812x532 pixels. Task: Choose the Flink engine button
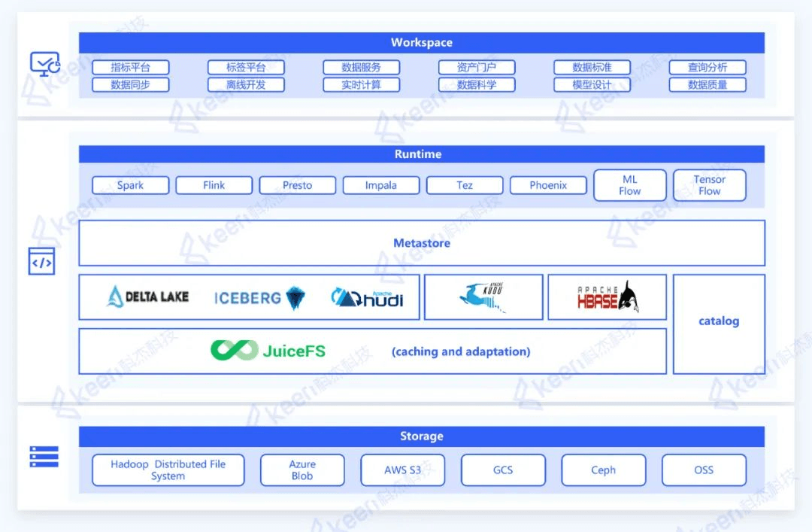click(x=214, y=185)
